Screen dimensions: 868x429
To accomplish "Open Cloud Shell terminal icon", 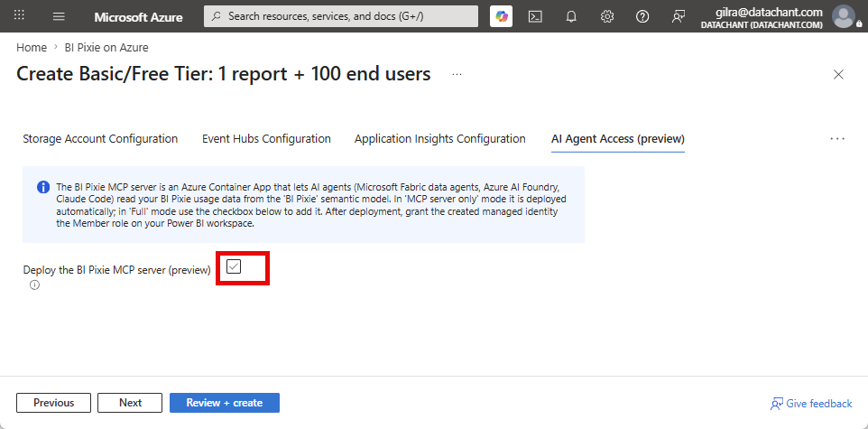I will [535, 16].
